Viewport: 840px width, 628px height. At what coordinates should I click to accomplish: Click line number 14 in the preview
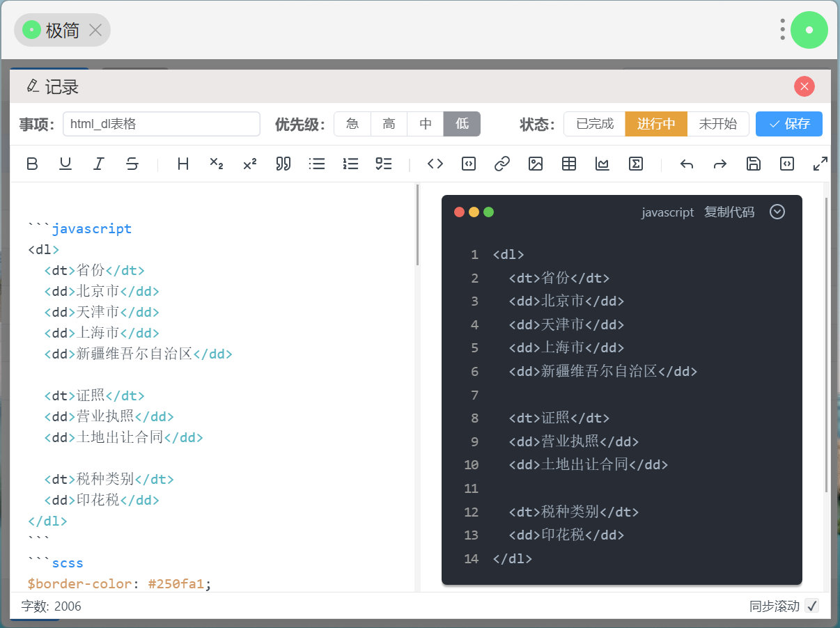click(x=471, y=558)
